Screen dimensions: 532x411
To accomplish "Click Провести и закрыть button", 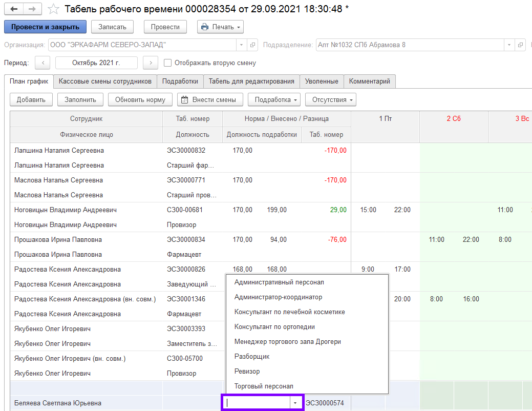I will (x=45, y=27).
